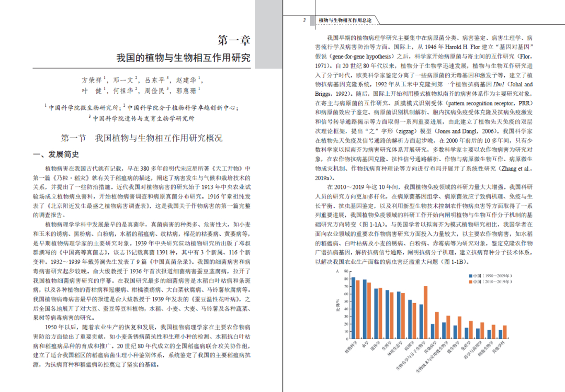565x392 pixels.
Task: Click x-axis label "植物科学"
Action: click(351, 346)
